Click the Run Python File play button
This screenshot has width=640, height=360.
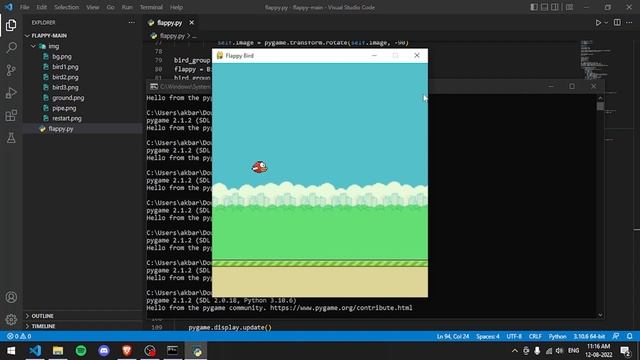click(598, 23)
